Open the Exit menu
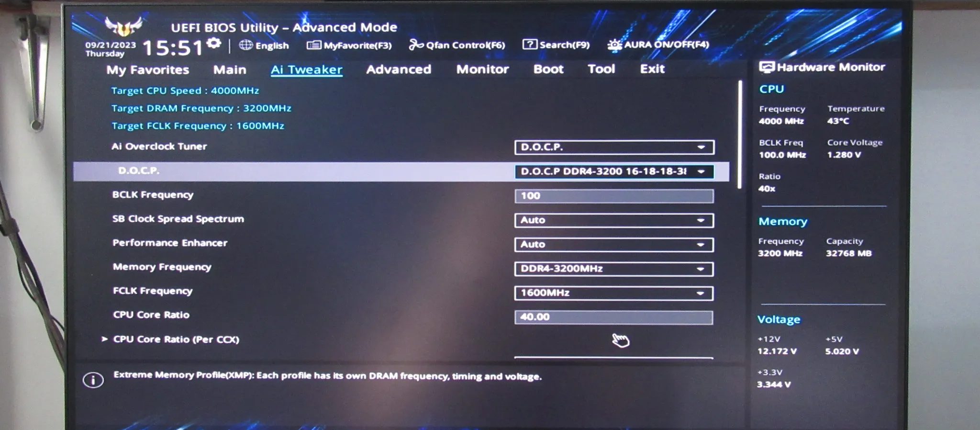 [x=652, y=68]
